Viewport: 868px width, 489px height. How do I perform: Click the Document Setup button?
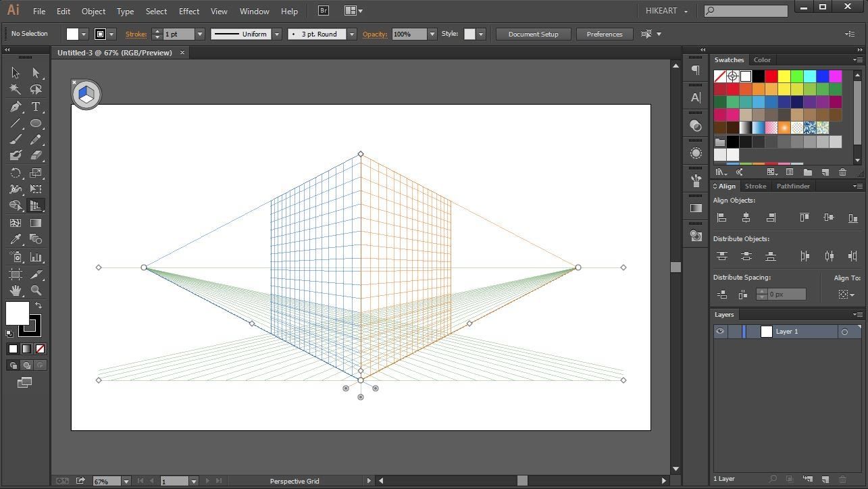[533, 34]
